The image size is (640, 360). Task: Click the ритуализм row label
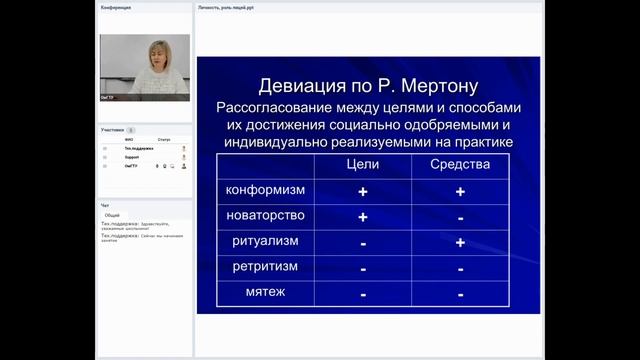tap(265, 241)
